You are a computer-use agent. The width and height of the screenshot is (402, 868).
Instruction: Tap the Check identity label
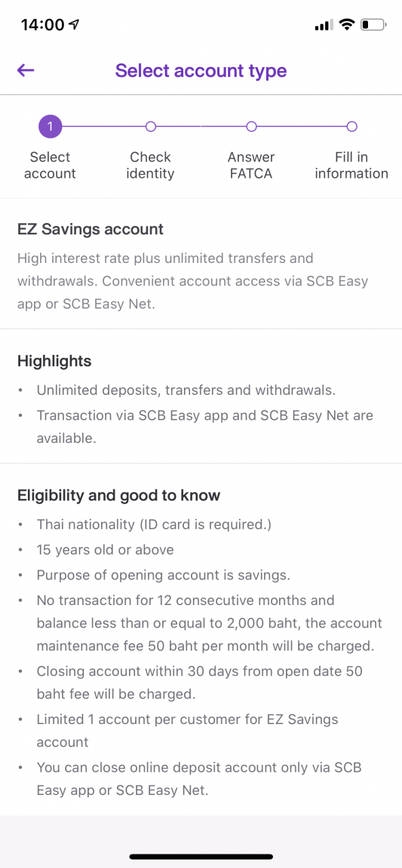(x=150, y=165)
